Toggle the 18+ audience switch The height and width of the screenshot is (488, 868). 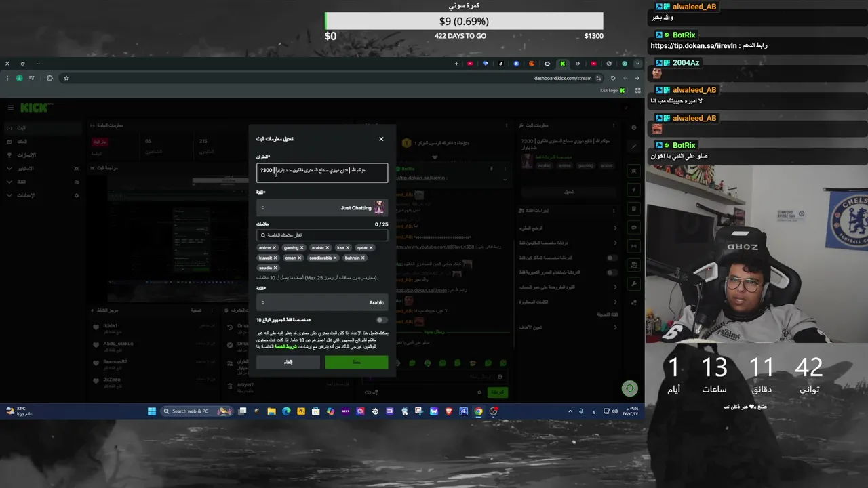(x=382, y=320)
